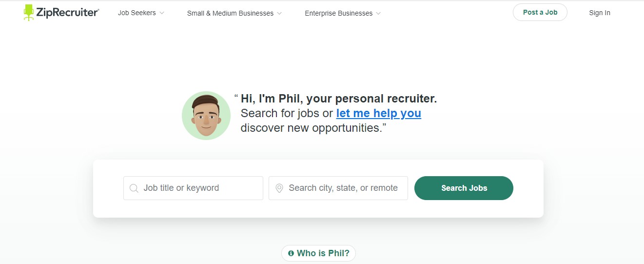Click the magnifying glass icon in the job title field
The image size is (644, 264).
point(134,188)
